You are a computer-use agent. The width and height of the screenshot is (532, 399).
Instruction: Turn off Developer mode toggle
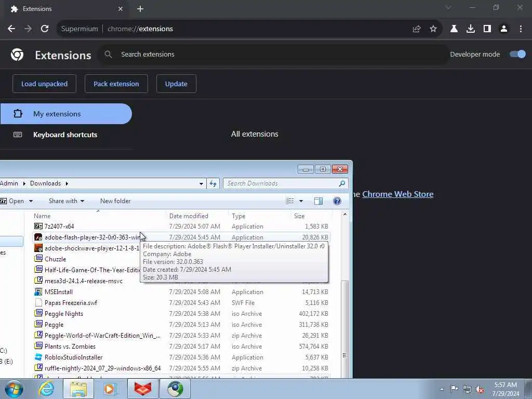tap(518, 54)
